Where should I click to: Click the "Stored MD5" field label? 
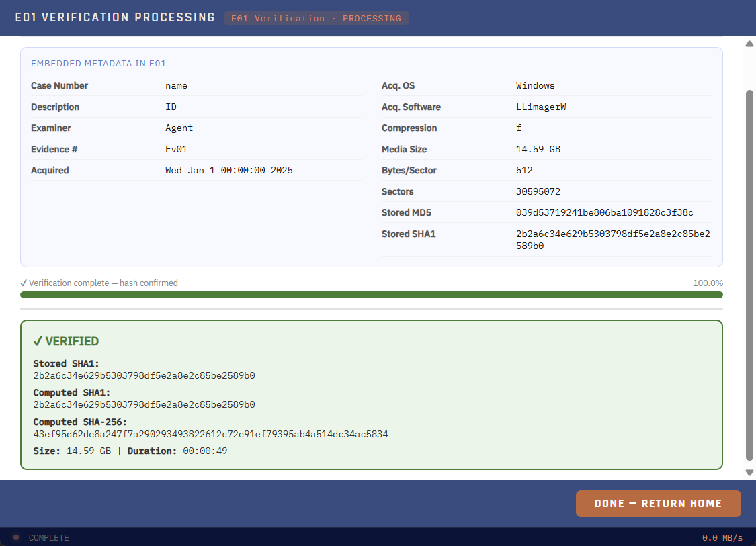click(x=407, y=212)
